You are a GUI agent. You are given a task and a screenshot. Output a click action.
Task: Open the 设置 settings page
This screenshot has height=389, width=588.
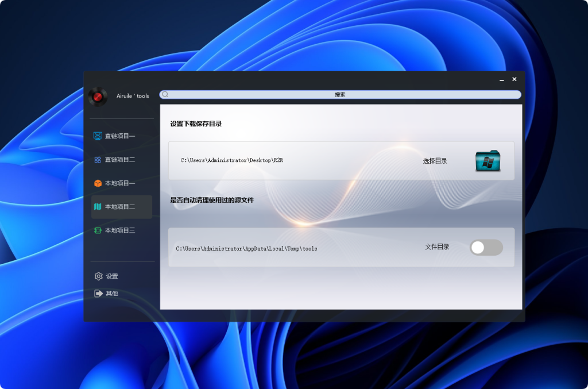[x=106, y=276]
